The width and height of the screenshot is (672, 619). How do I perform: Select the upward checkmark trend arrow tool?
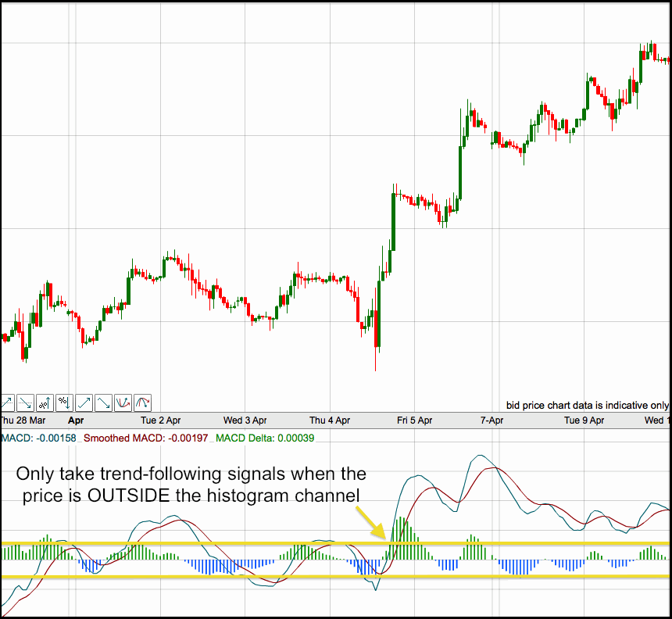click(84, 403)
